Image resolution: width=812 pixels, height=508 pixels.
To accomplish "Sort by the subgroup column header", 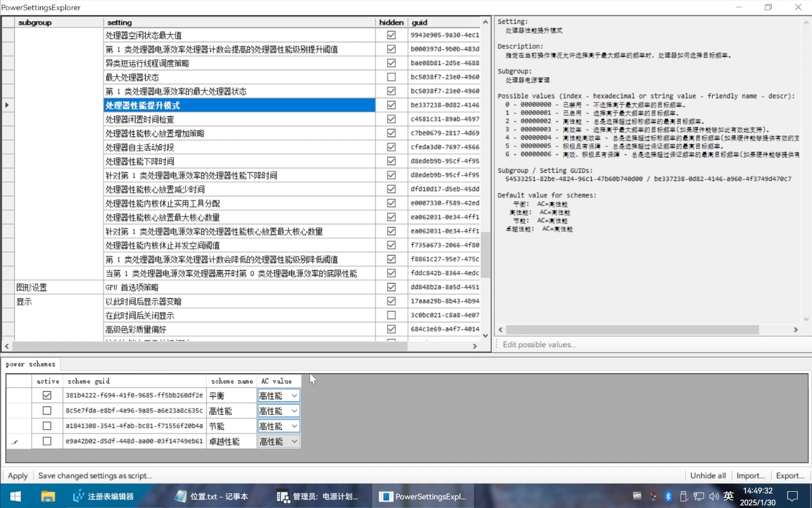I will click(59, 22).
